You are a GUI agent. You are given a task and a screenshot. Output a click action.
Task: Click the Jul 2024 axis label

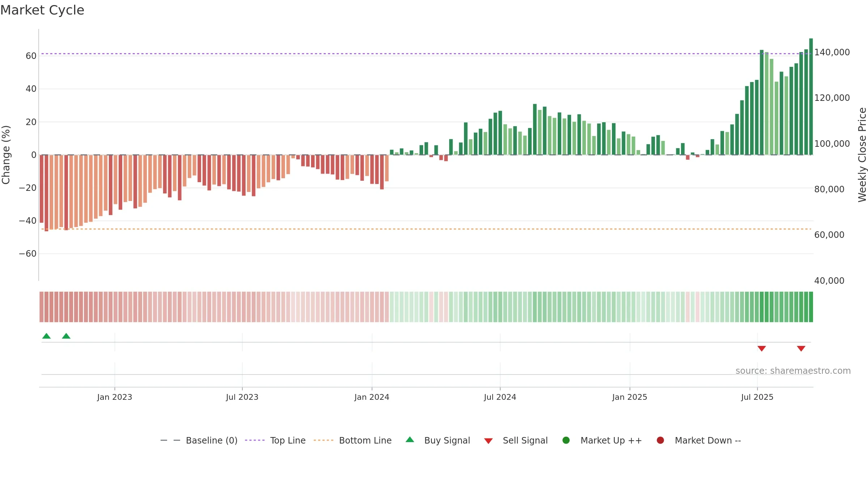point(500,397)
